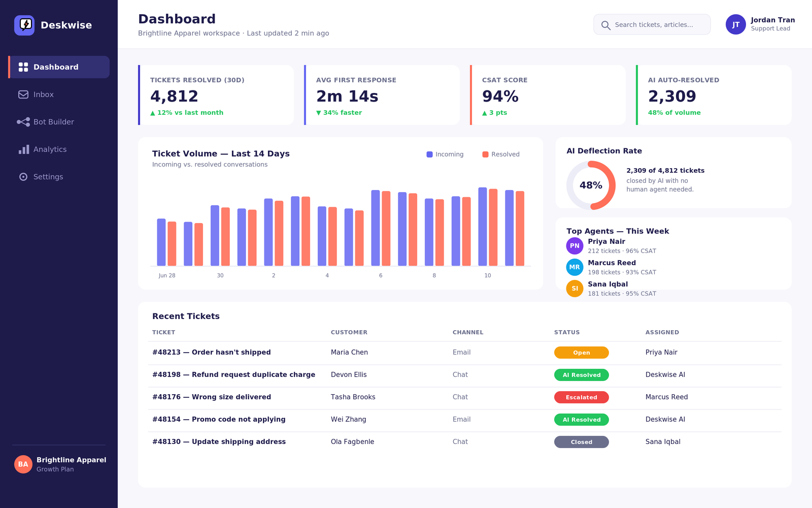Viewport: 812px width, 508px height.
Task: Click the Settings gear icon
Action: pyautogui.click(x=23, y=177)
